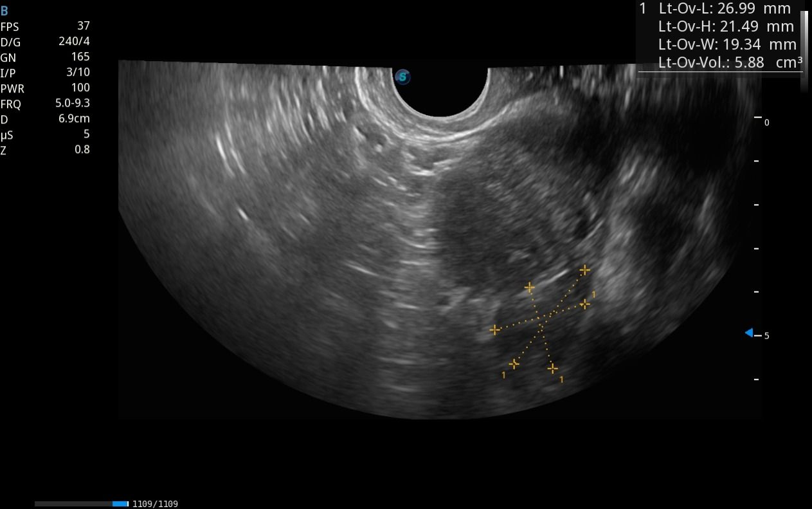Click the cine loop progress bar
The image size is (812, 509).
coord(82,503)
